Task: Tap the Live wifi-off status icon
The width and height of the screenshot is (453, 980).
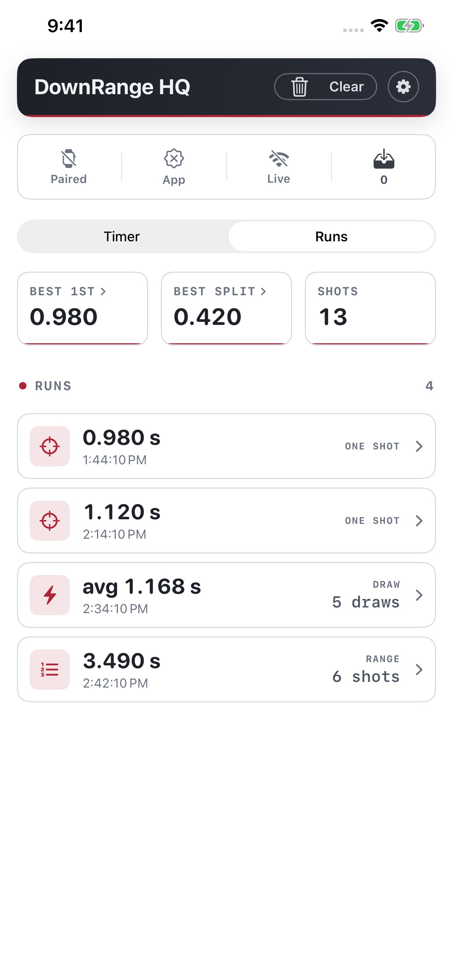Action: [x=279, y=159]
